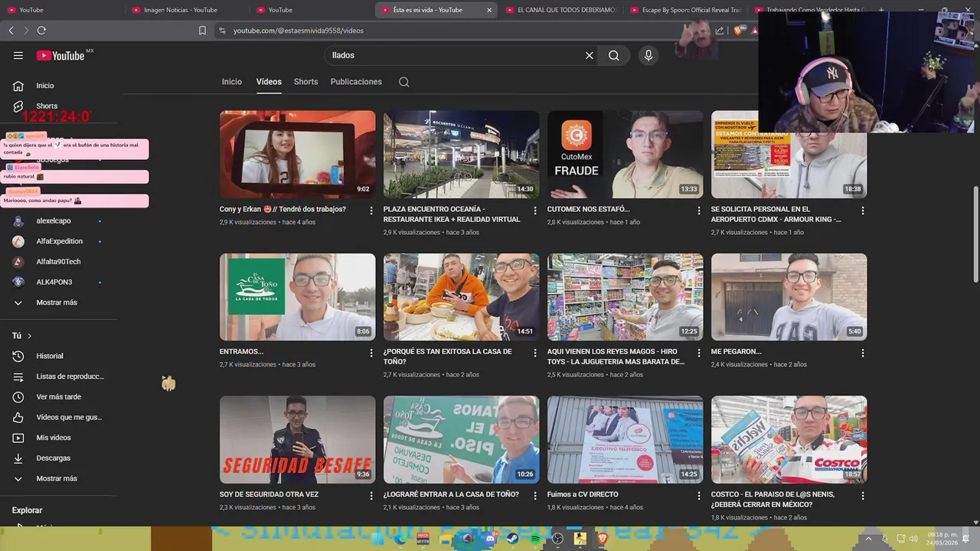Open options menu for 'ENTRAMOS...' video

[371, 353]
